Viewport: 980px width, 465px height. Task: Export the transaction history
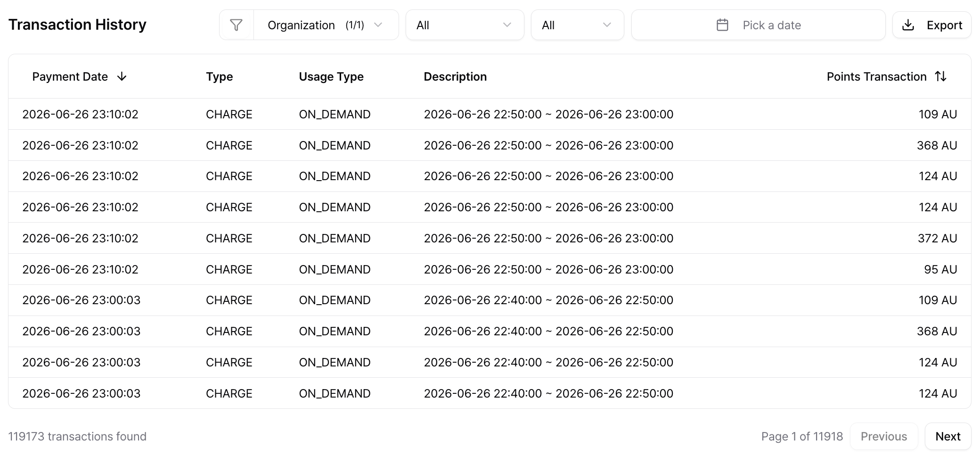pos(931,25)
